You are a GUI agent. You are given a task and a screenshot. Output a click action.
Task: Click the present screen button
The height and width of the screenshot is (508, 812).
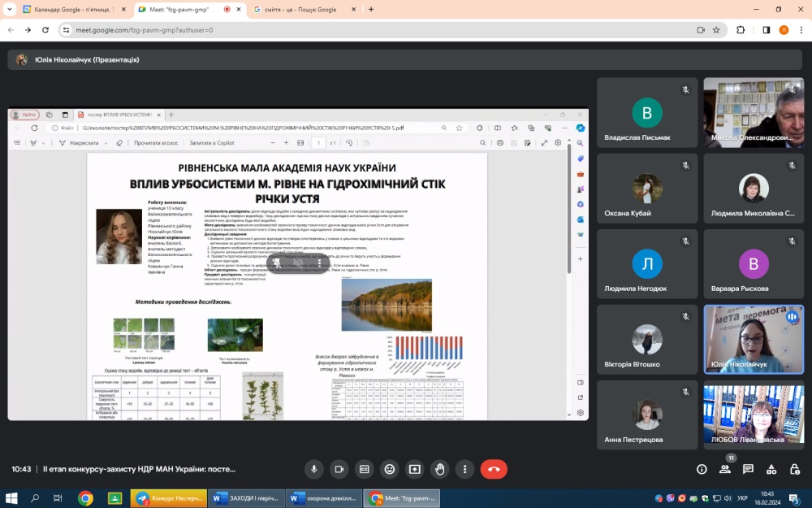pyautogui.click(x=415, y=469)
